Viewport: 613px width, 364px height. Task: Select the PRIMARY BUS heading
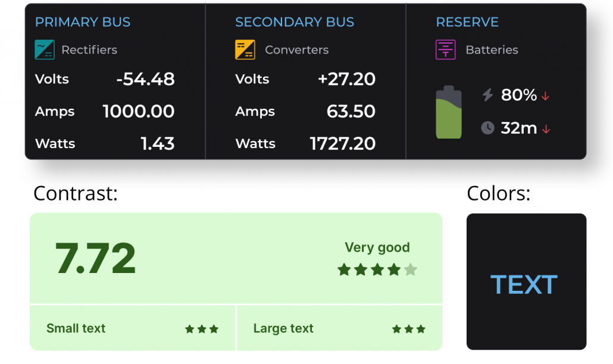click(x=83, y=22)
